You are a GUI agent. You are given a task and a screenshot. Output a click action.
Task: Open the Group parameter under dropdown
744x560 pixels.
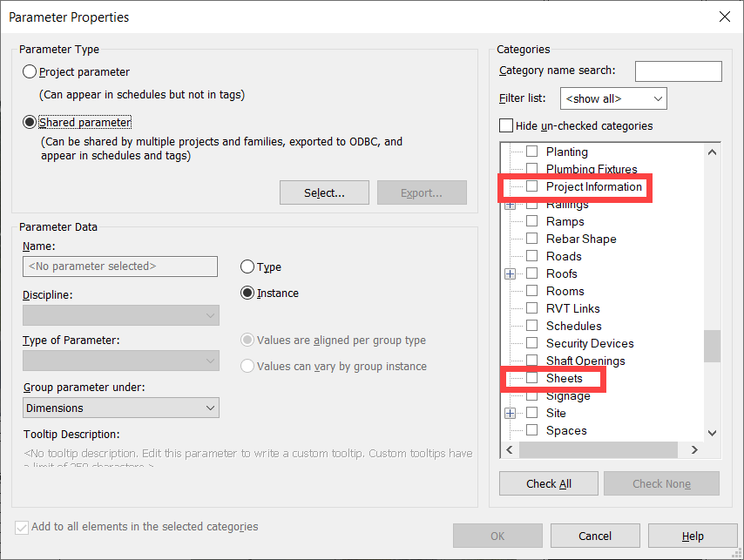coord(121,408)
